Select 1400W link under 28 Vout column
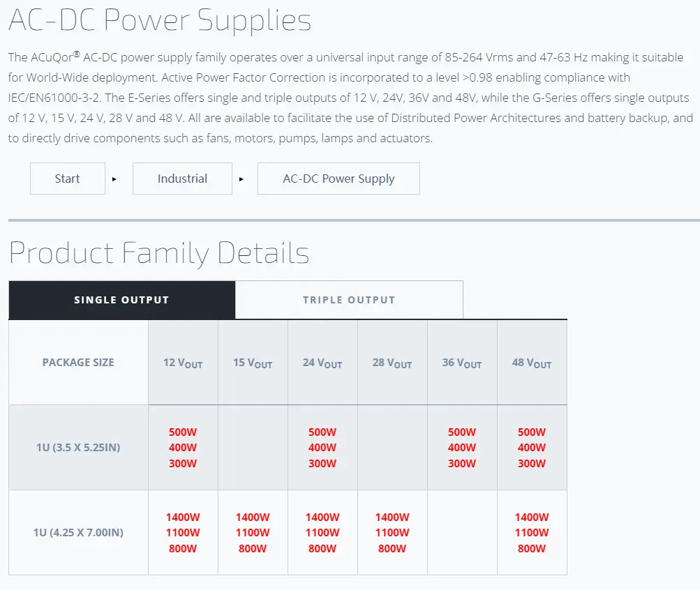This screenshot has width=700, height=590. point(392,517)
